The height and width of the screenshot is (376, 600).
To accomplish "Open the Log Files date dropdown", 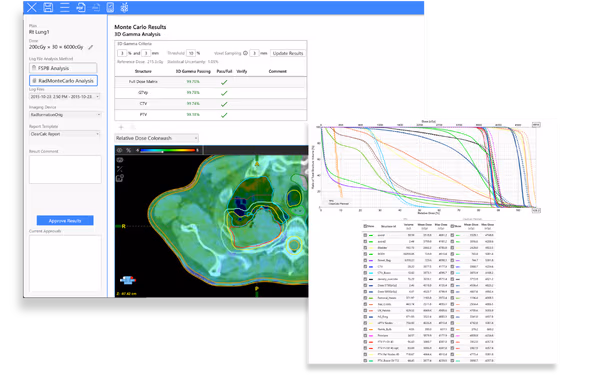I will [x=65, y=97].
